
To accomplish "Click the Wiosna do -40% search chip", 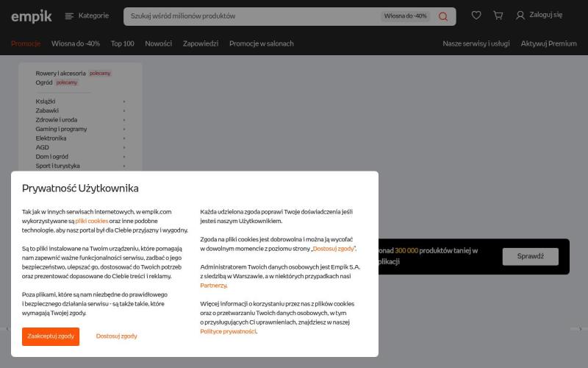I will 405,16.
